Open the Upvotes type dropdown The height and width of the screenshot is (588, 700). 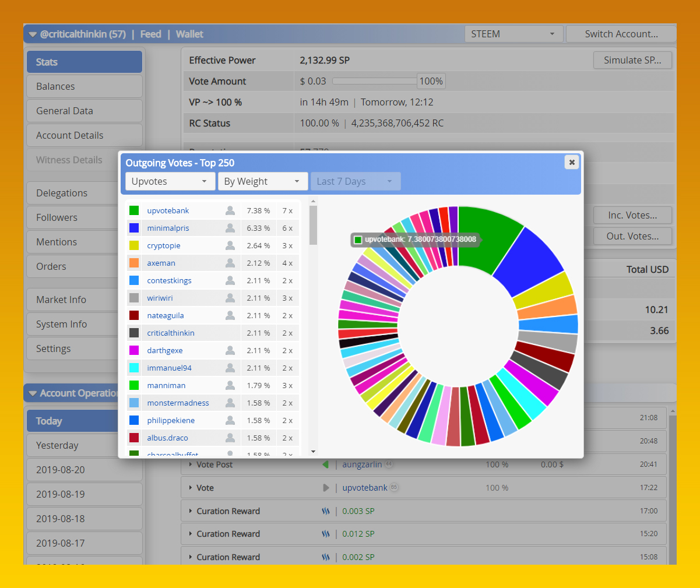170,181
